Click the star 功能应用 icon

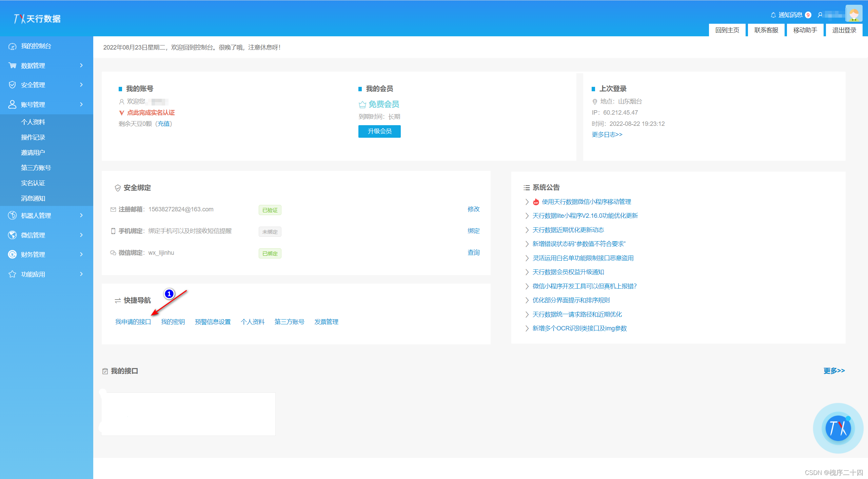click(12, 274)
